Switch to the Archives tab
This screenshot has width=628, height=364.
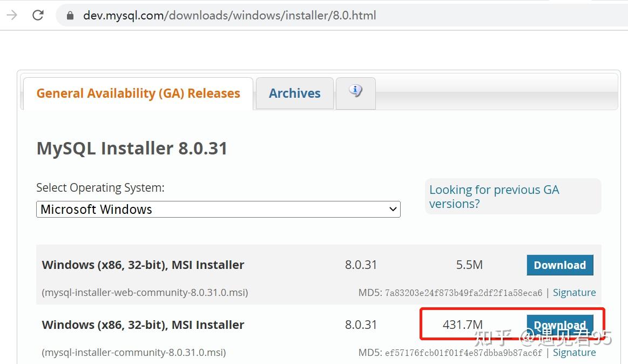tap(294, 93)
